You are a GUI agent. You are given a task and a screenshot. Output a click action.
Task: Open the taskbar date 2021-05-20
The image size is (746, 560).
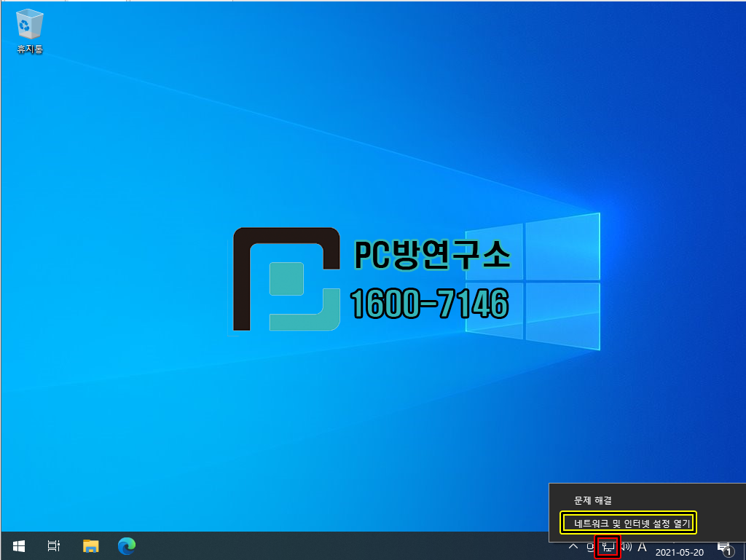tap(680, 552)
